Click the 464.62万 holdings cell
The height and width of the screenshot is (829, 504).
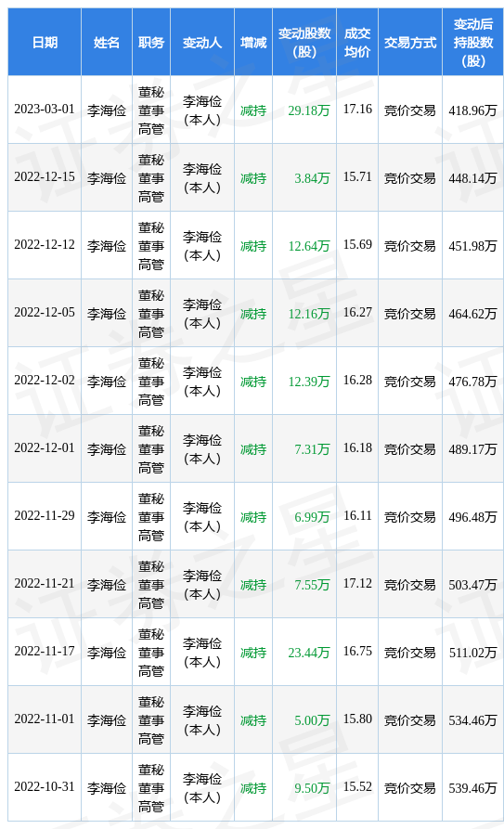pos(472,314)
